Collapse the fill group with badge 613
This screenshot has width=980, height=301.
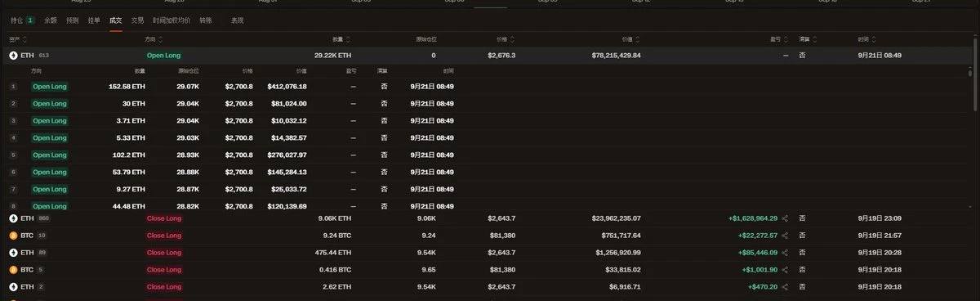44,56
